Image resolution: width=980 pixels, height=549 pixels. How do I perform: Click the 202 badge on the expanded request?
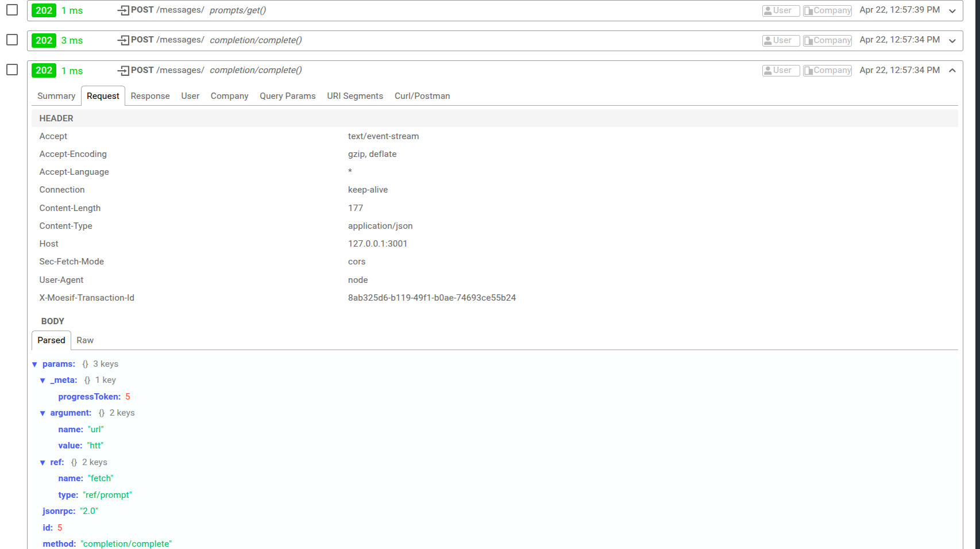(44, 70)
